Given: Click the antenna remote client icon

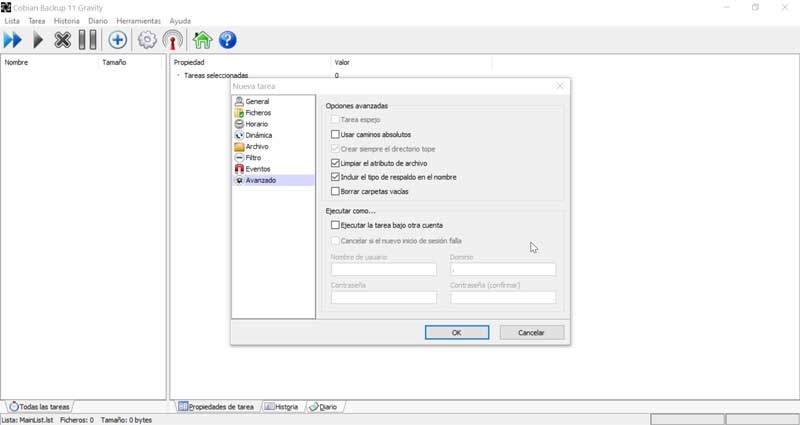Looking at the screenshot, I should (x=172, y=40).
